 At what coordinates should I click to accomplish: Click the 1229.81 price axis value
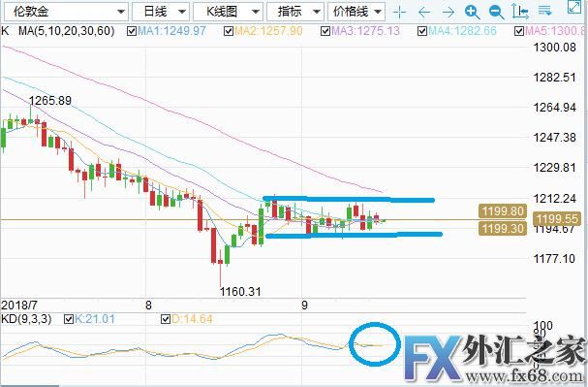click(x=555, y=168)
